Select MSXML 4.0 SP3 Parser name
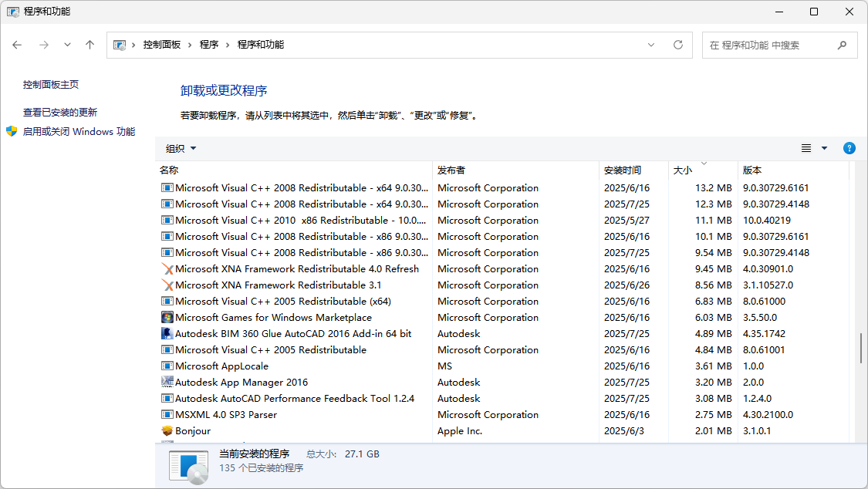Screen dimensions: 868x489 (x=226, y=414)
